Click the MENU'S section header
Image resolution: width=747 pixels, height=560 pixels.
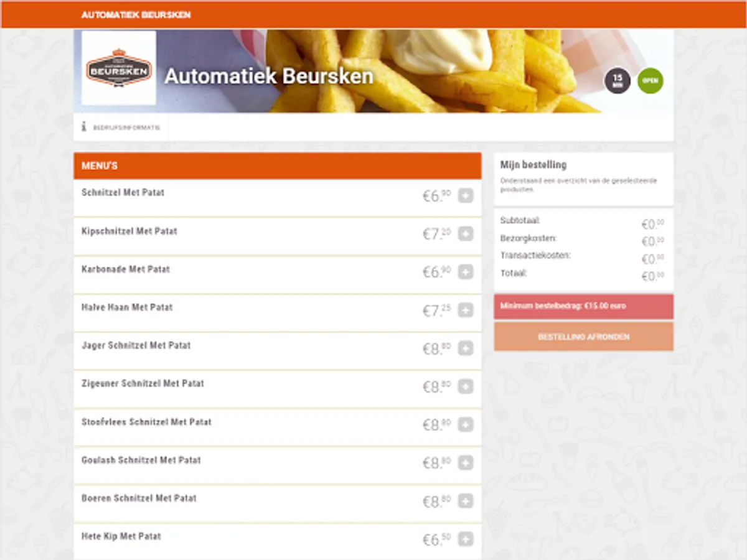[x=278, y=166]
